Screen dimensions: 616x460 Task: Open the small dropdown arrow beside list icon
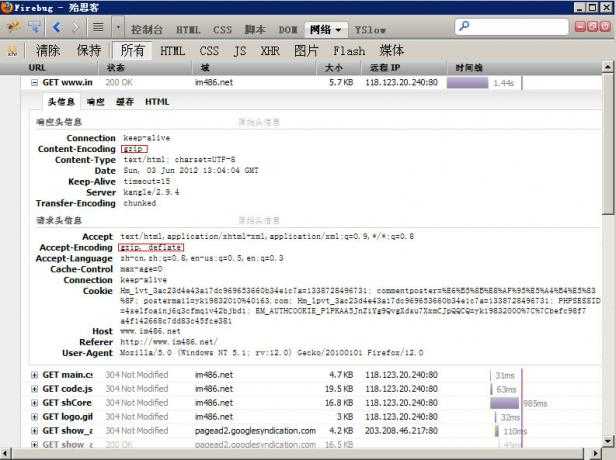pyautogui.click(x=118, y=28)
